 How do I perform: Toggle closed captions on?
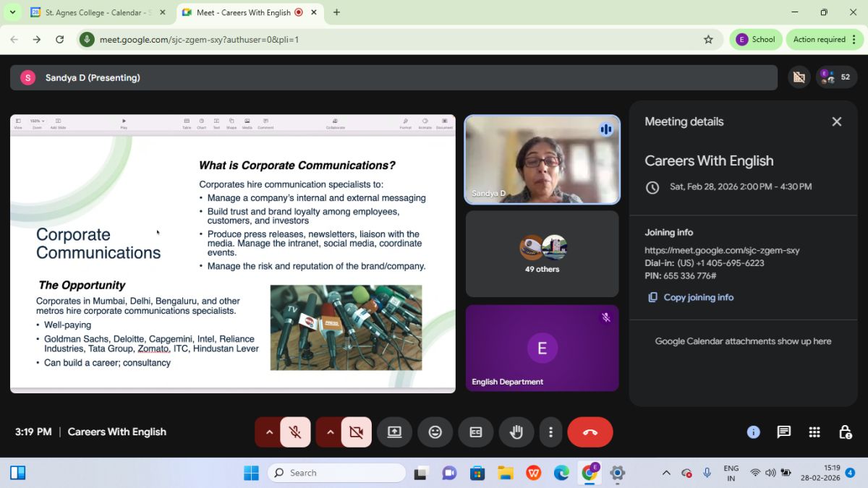point(475,432)
